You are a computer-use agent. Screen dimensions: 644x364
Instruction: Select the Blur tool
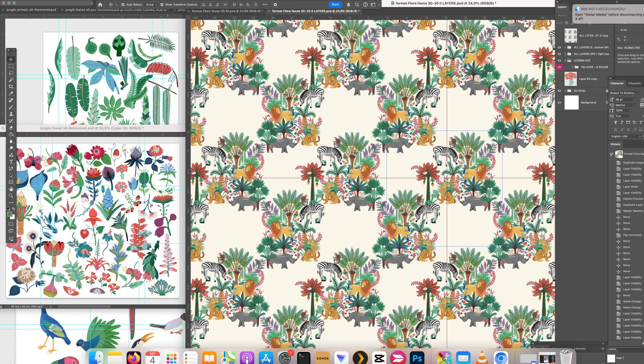click(x=11, y=141)
